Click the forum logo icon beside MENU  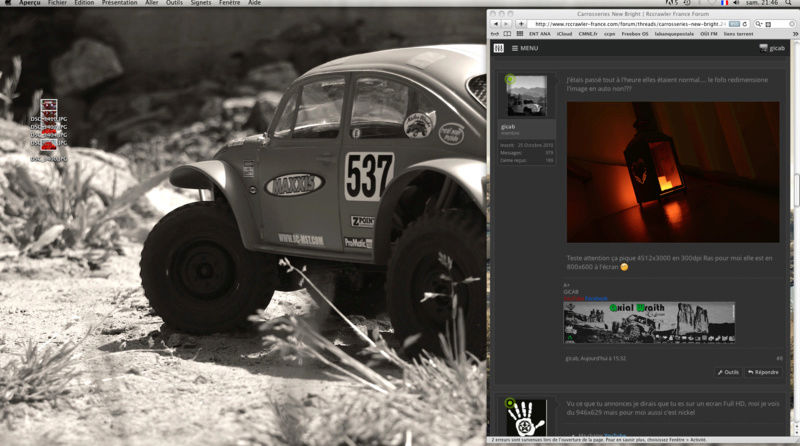click(x=498, y=48)
